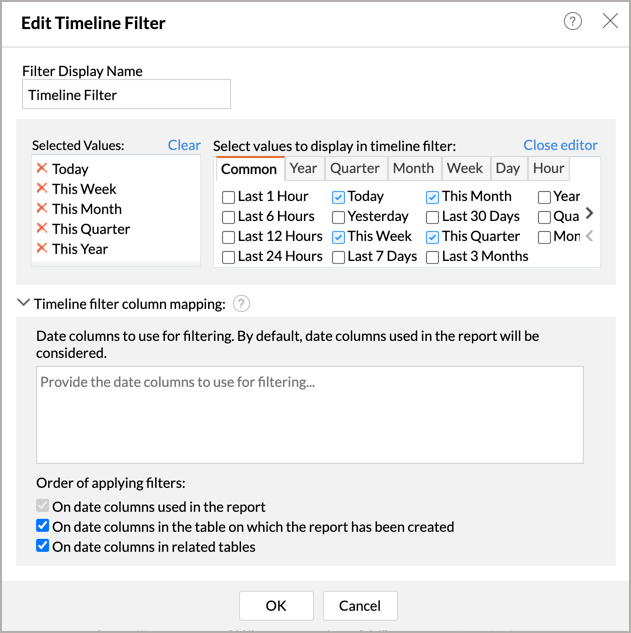Open help for timeline filter column mapping
This screenshot has height=633, width=631.
[x=241, y=304]
